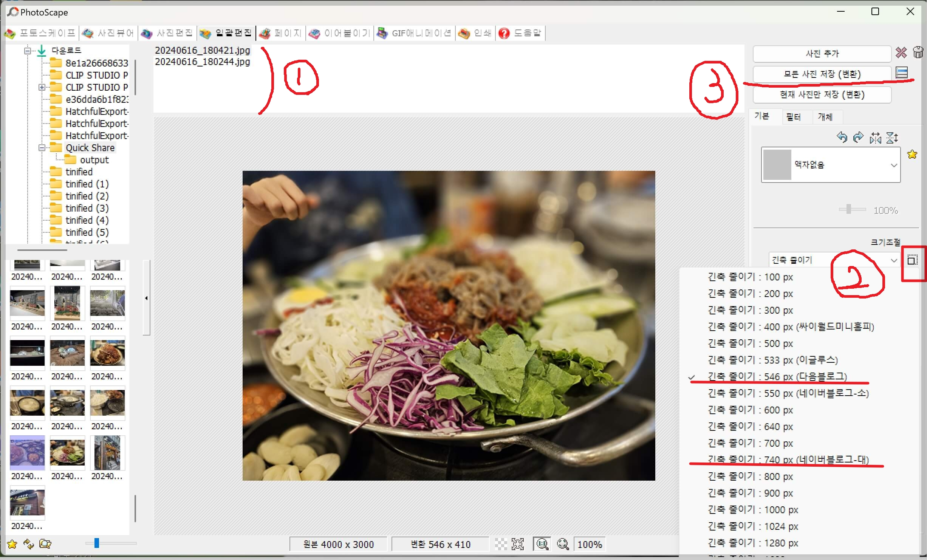
Task: Open the 긴축 줄이기 resize dropdown
Action: click(893, 260)
